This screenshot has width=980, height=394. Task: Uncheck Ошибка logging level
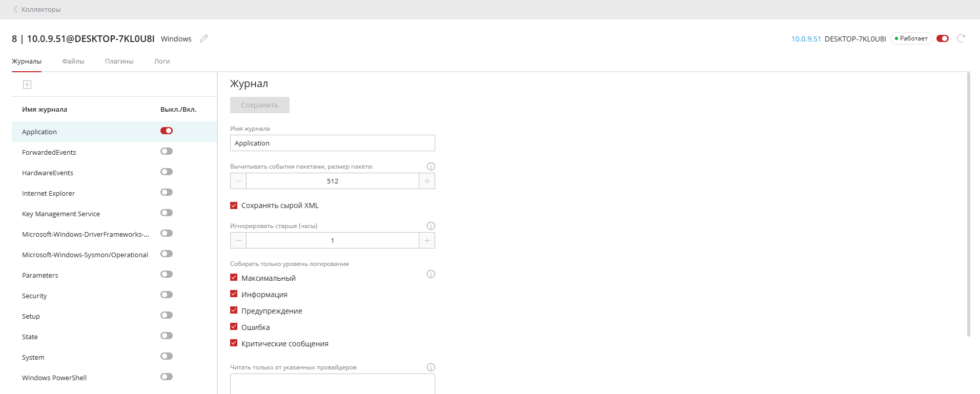[234, 327]
